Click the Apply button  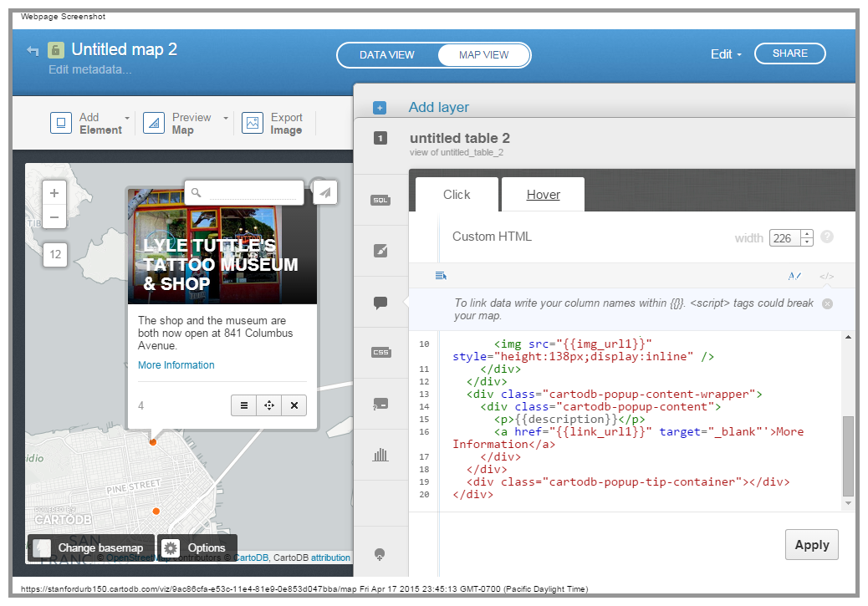click(811, 545)
